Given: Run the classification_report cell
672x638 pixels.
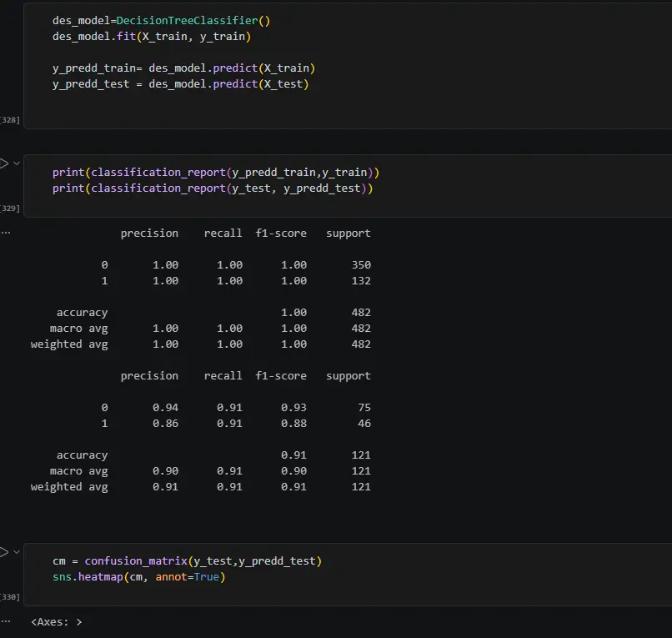Looking at the screenshot, I should [4, 163].
